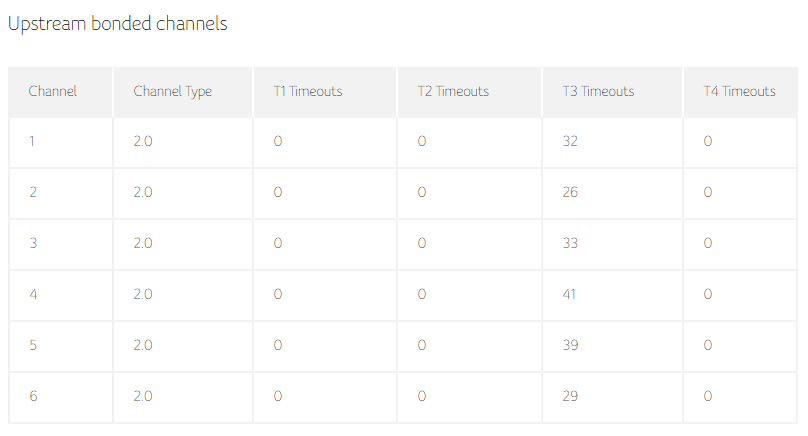This screenshot has width=808, height=436.
Task: Click channel number 1 cell
Action: coord(32,142)
